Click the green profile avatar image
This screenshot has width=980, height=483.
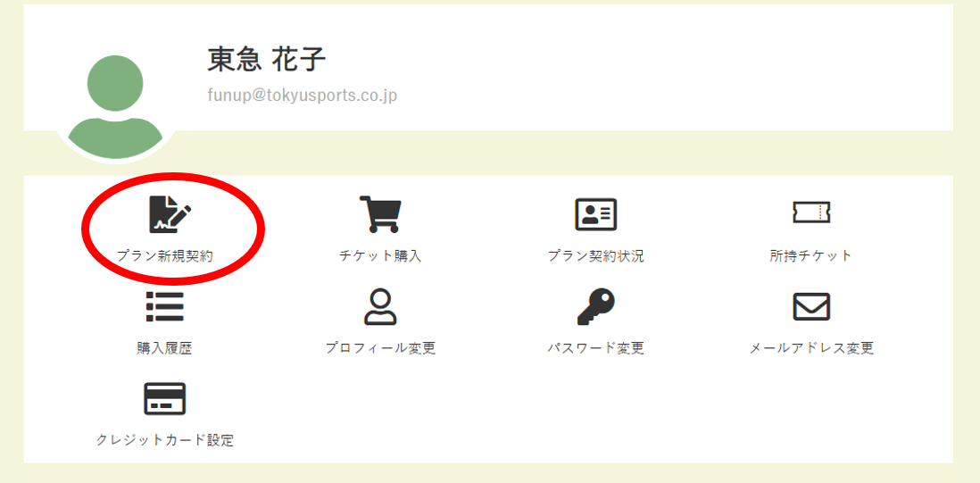tap(115, 106)
